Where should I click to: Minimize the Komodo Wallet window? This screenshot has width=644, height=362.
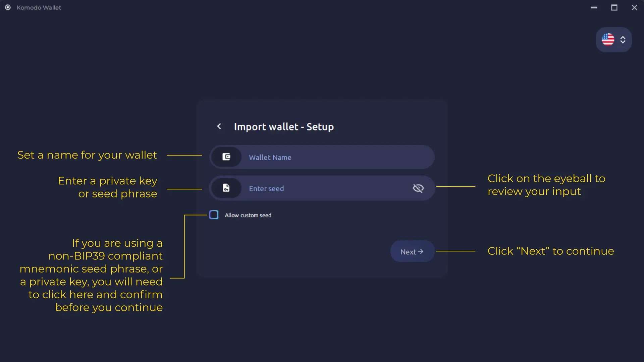pos(594,7)
